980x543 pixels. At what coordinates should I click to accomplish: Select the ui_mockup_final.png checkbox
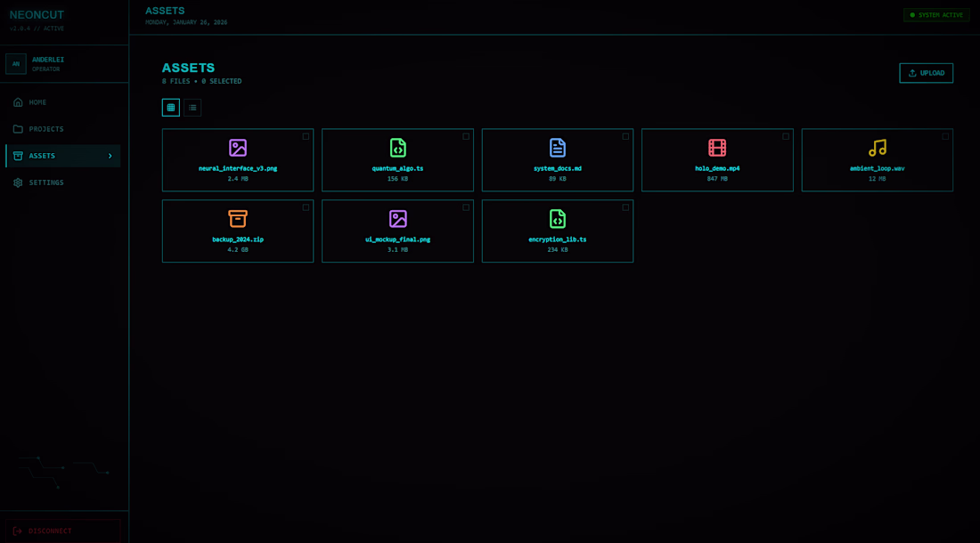pyautogui.click(x=466, y=207)
